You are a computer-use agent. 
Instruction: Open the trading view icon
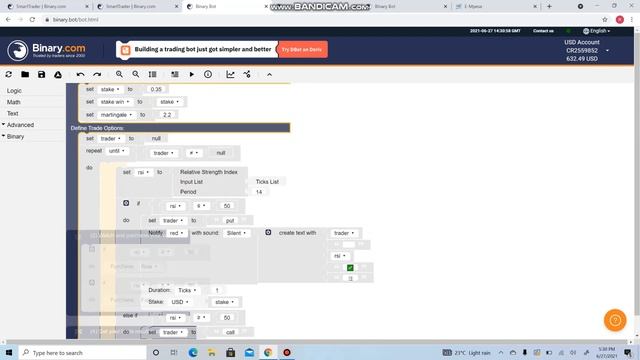point(247,74)
